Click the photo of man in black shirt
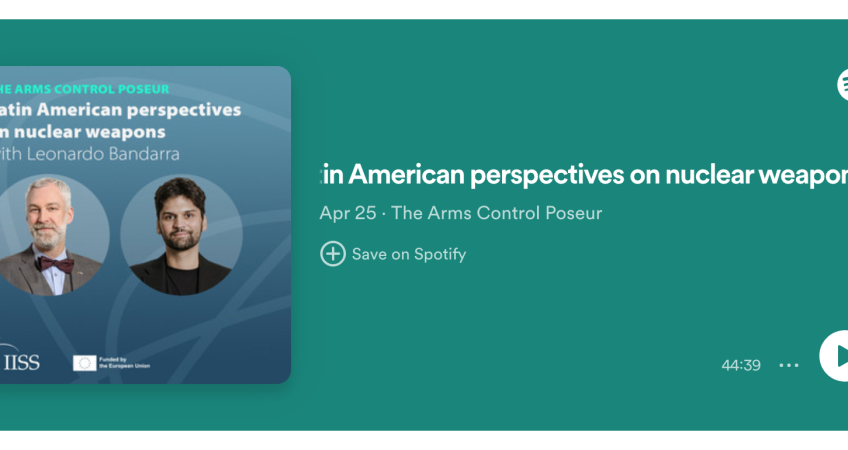The image size is (848, 450). (181, 235)
